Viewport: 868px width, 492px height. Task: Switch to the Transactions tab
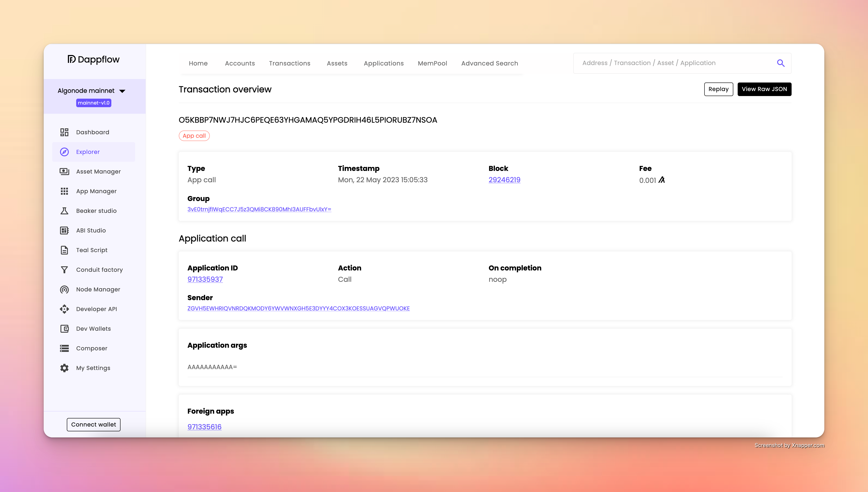(x=289, y=63)
